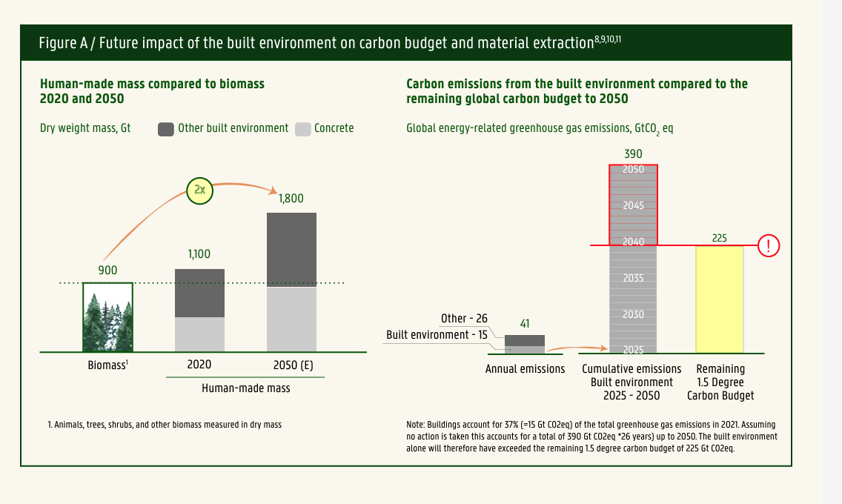Click the "2040" year label inside the bar
Screen dimensions: 842x504
633,242
